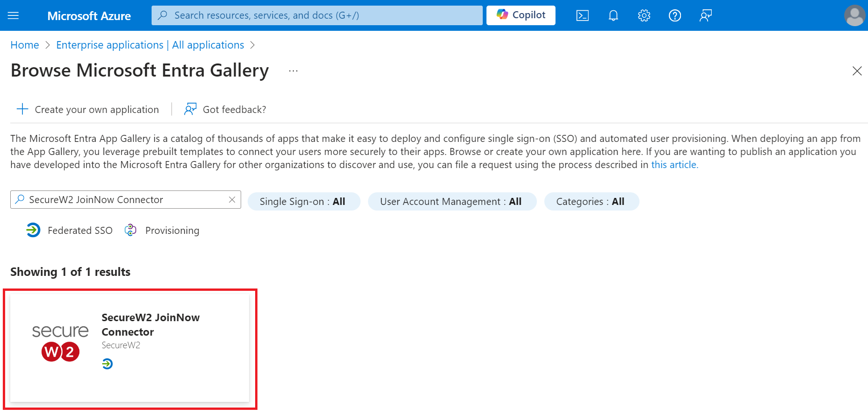Select the SecureW2 JoinNow Connector card
This screenshot has height=415, width=868.
pos(130,348)
